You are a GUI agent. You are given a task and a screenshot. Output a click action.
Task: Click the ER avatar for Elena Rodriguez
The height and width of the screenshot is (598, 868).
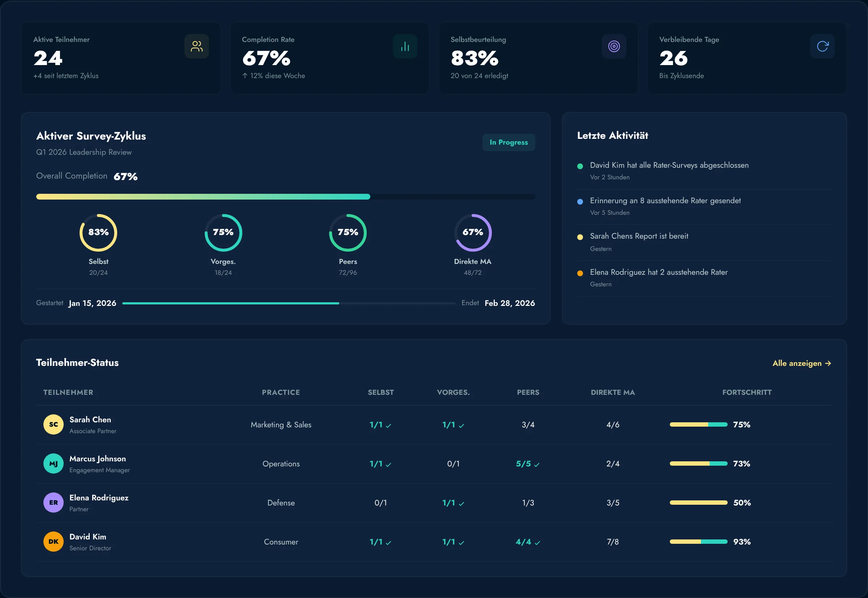54,503
